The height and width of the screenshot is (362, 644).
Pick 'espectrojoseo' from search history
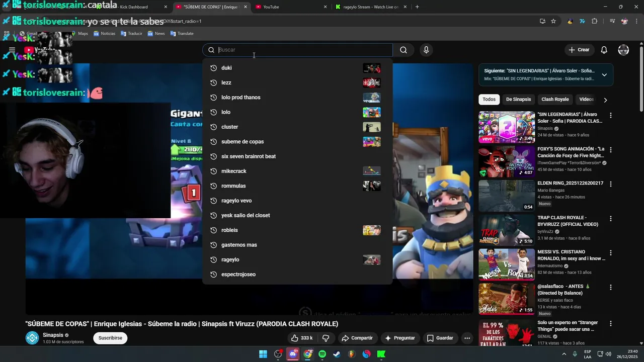(x=297, y=275)
